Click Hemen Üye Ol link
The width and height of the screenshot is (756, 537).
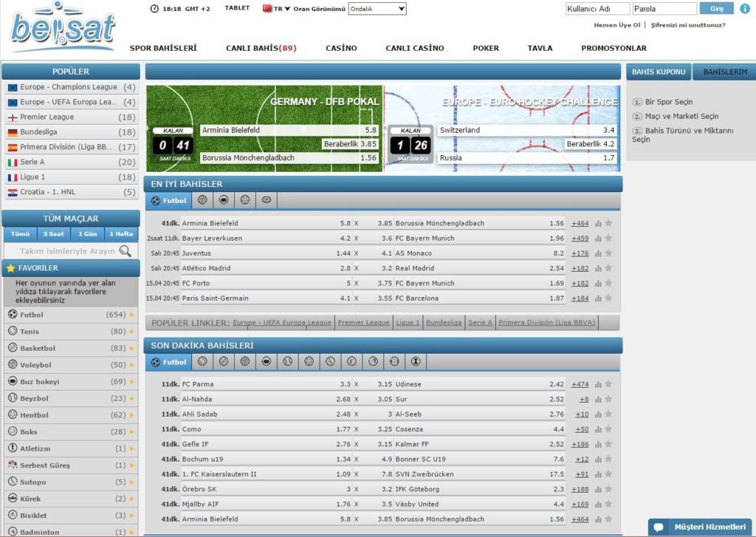click(x=616, y=25)
